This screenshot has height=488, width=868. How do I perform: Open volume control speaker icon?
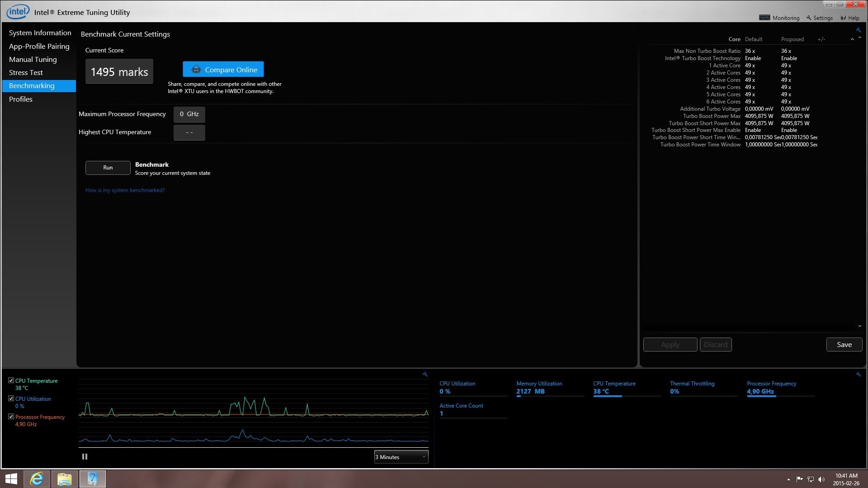821,479
